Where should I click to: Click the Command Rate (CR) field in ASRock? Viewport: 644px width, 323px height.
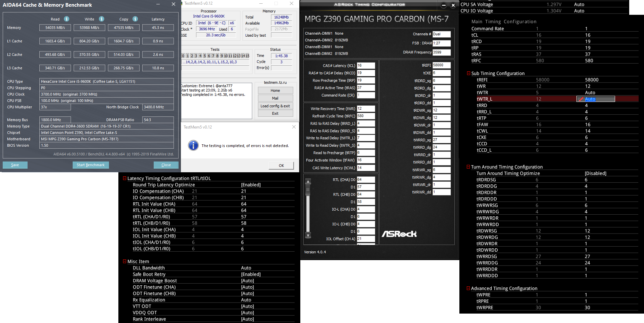[x=366, y=95]
